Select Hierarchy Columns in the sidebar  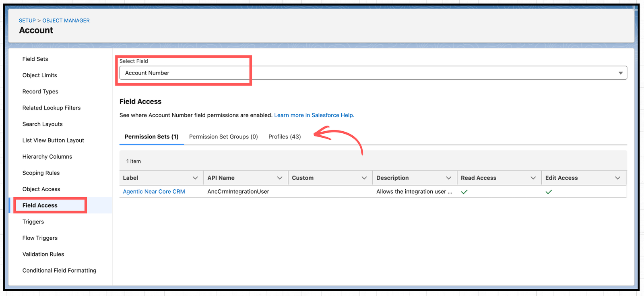[47, 157]
